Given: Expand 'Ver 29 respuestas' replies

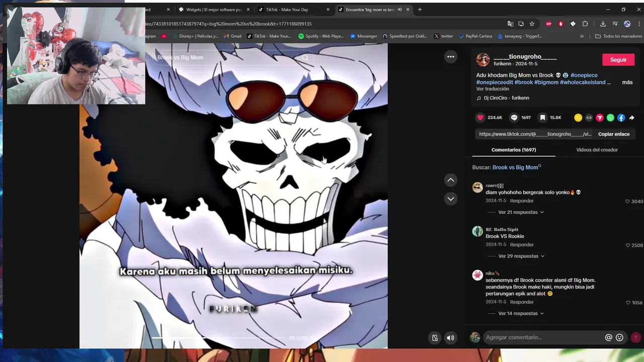Looking at the screenshot, I should point(521,256).
